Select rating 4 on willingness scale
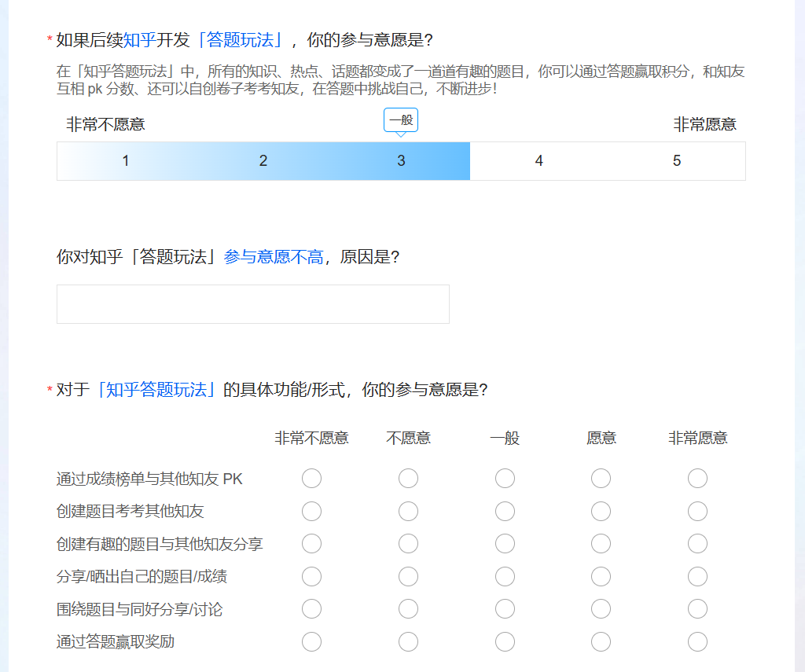 tap(539, 161)
